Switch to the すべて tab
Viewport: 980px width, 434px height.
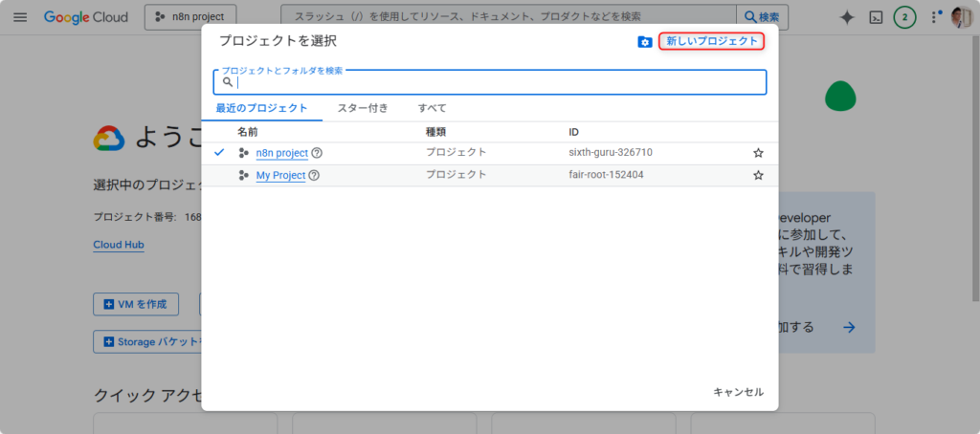tap(432, 108)
